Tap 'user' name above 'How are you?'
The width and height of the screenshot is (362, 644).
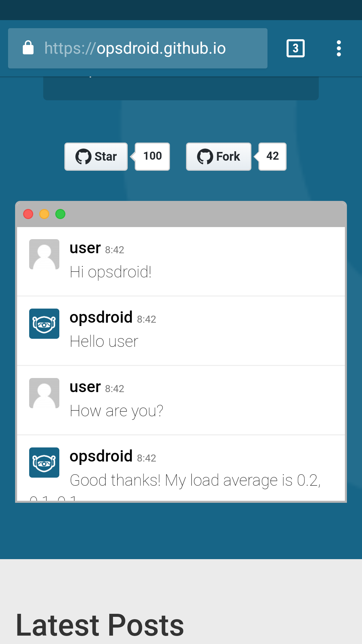85,387
